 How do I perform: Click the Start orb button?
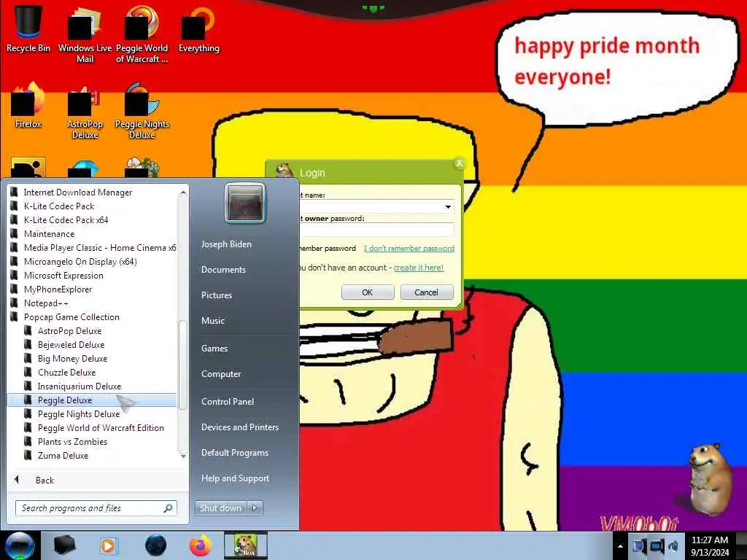coord(20,545)
